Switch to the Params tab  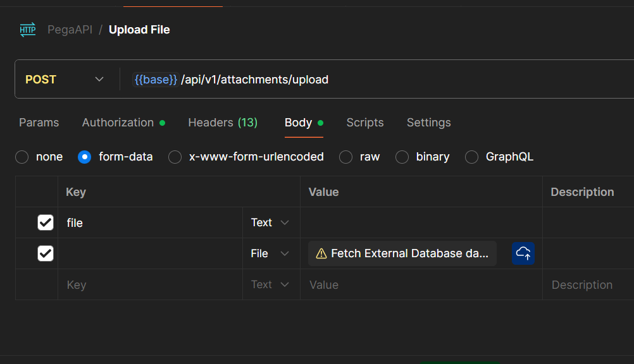pos(39,123)
